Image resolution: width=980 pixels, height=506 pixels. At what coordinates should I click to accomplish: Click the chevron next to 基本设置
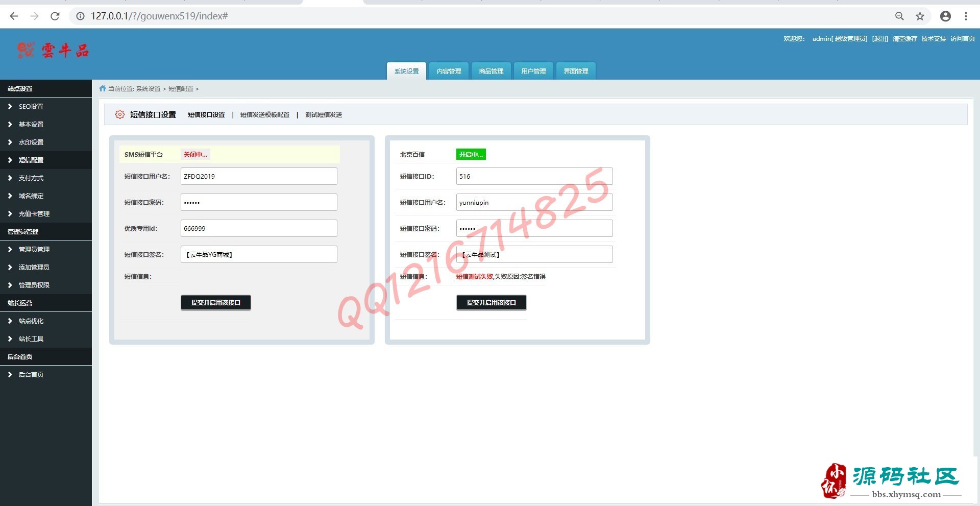tap(10, 124)
